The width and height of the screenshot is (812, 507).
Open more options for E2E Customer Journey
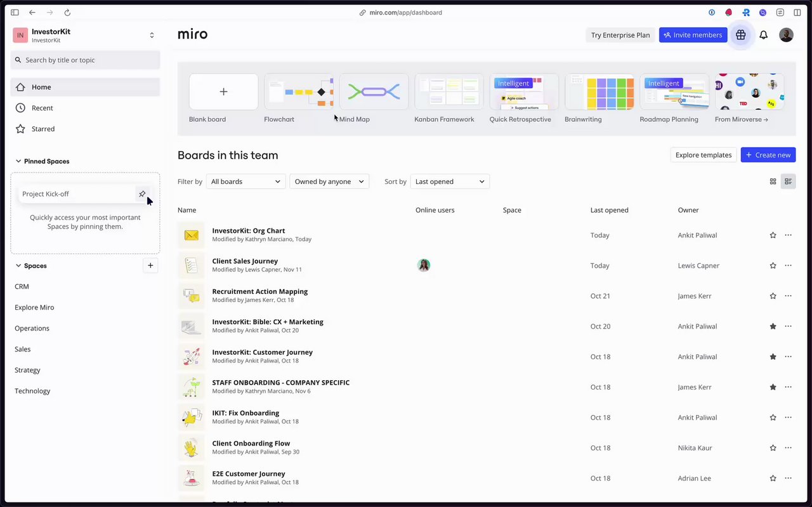[788, 478]
